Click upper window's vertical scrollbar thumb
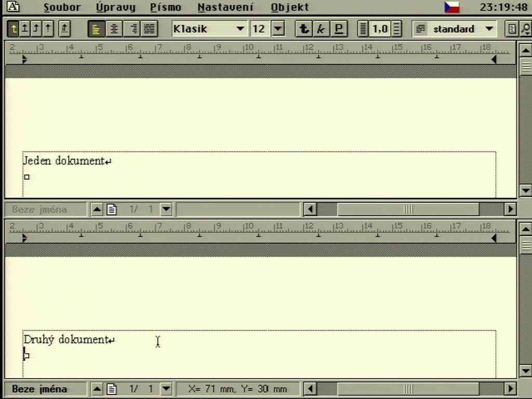The width and height of the screenshot is (532, 399). [525, 66]
